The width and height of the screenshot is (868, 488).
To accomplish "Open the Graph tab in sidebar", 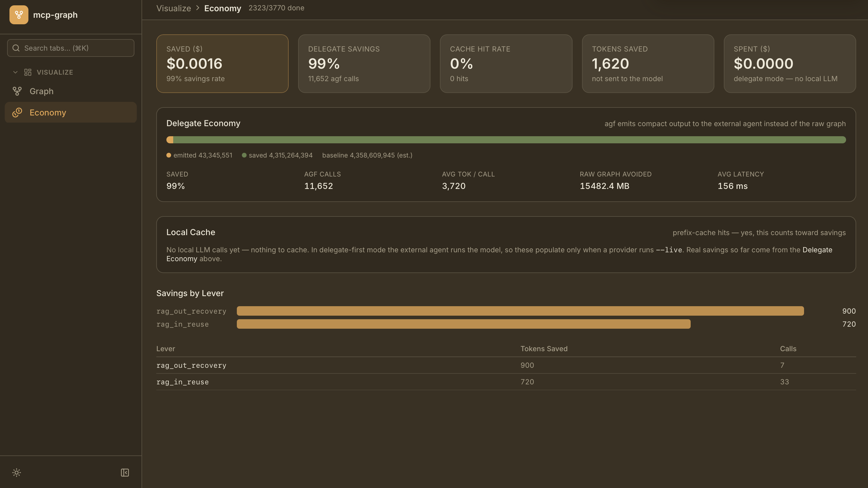I will [71, 91].
